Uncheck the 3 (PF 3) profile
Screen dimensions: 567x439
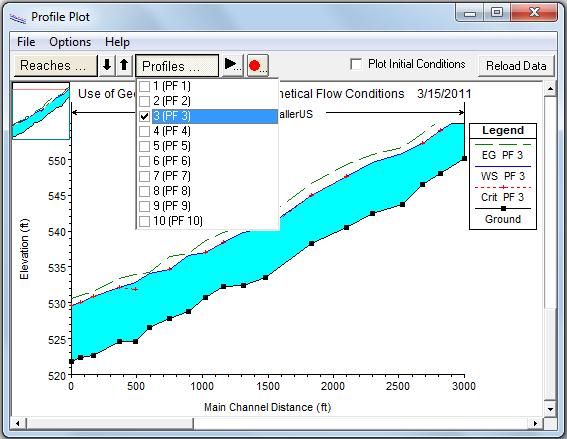[145, 116]
